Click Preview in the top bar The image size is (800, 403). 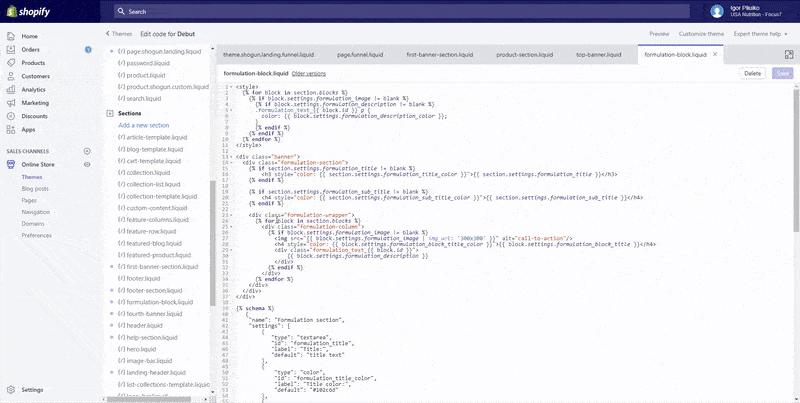pyautogui.click(x=659, y=34)
